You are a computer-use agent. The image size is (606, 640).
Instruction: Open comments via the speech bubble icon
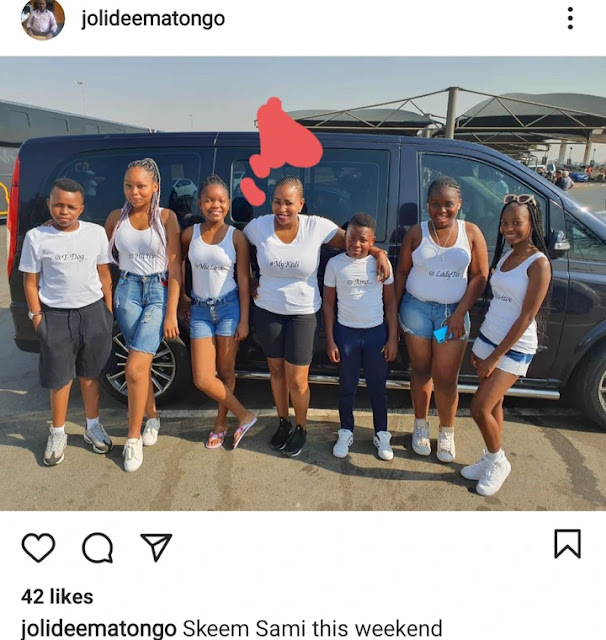98,547
